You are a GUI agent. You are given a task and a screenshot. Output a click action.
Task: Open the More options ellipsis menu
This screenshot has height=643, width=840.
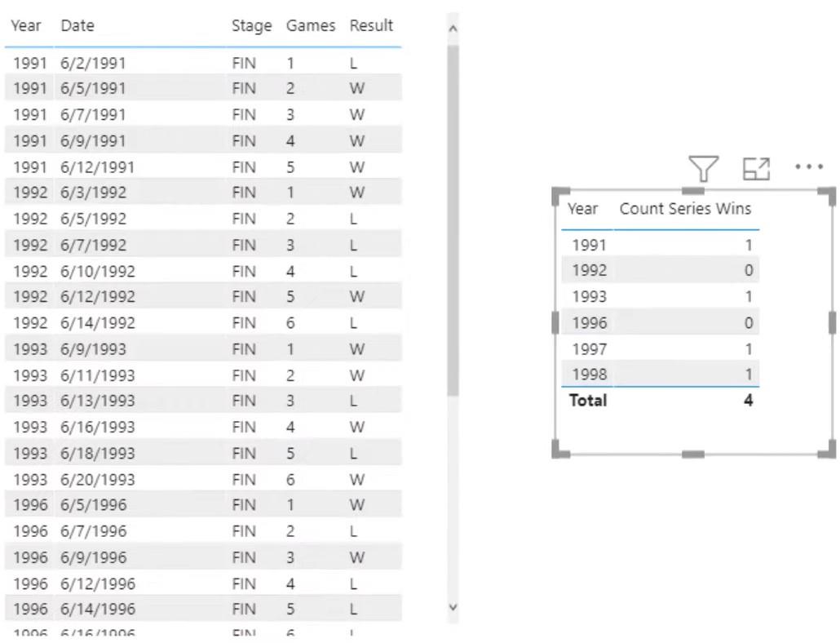pos(809,167)
